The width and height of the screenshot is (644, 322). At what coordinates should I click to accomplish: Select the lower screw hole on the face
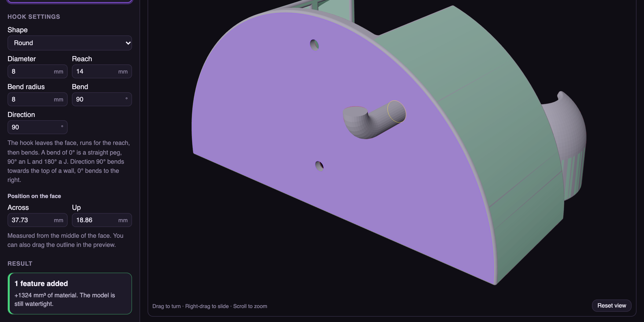319,166
